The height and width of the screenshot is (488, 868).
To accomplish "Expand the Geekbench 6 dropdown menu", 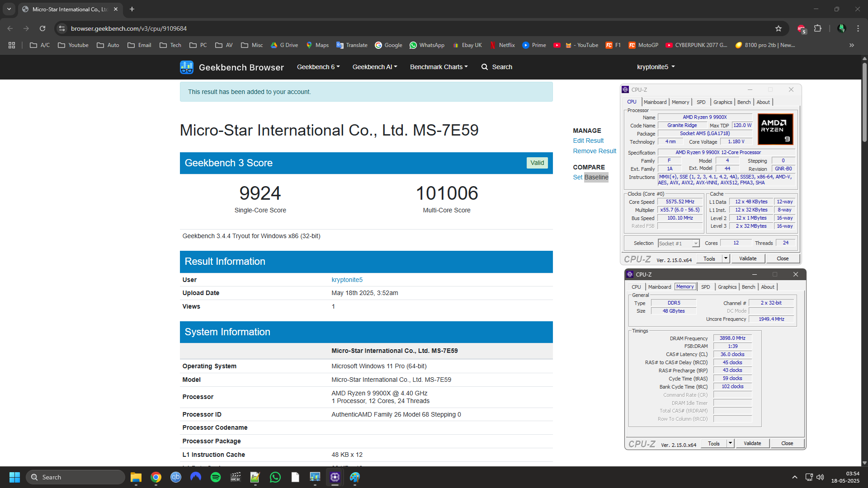I will point(318,67).
